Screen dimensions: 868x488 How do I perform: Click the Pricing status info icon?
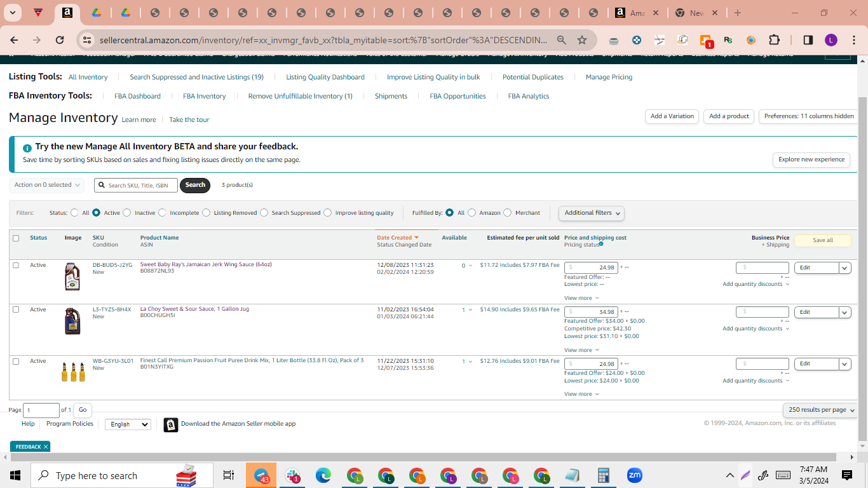coord(601,244)
